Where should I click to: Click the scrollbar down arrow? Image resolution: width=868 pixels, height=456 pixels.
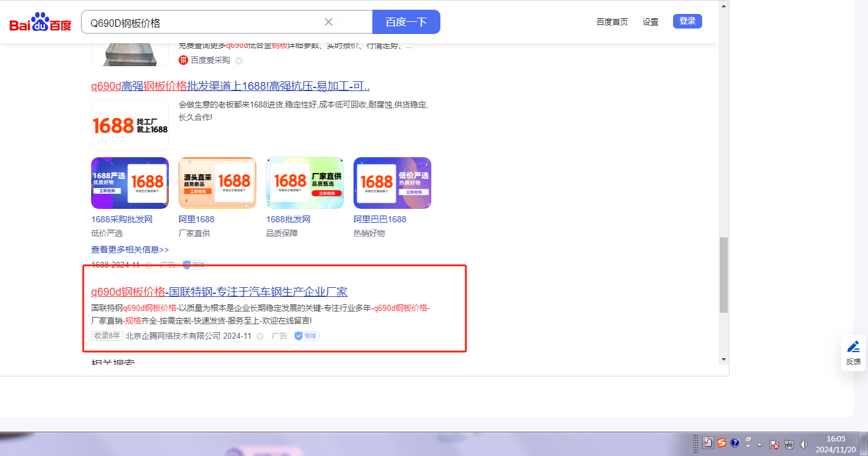click(723, 359)
